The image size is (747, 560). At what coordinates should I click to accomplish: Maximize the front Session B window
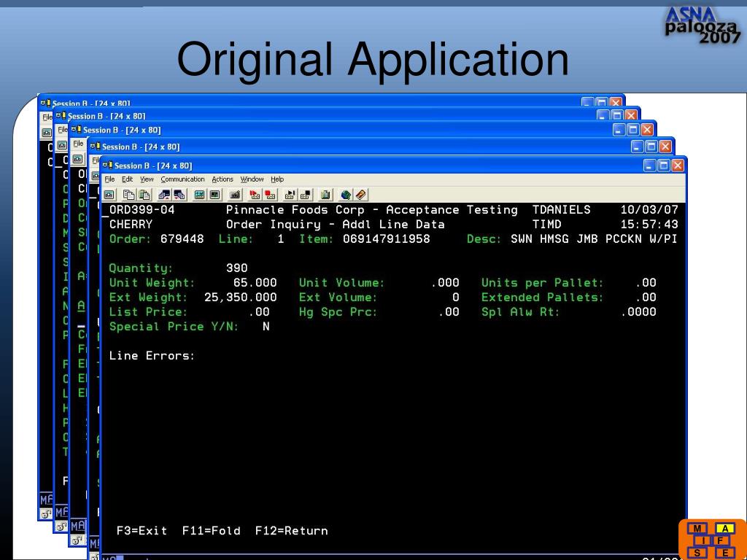tap(663, 166)
